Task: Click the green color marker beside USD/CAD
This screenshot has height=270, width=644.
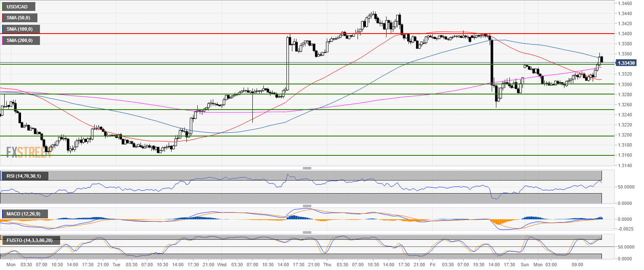Action: coord(3,7)
